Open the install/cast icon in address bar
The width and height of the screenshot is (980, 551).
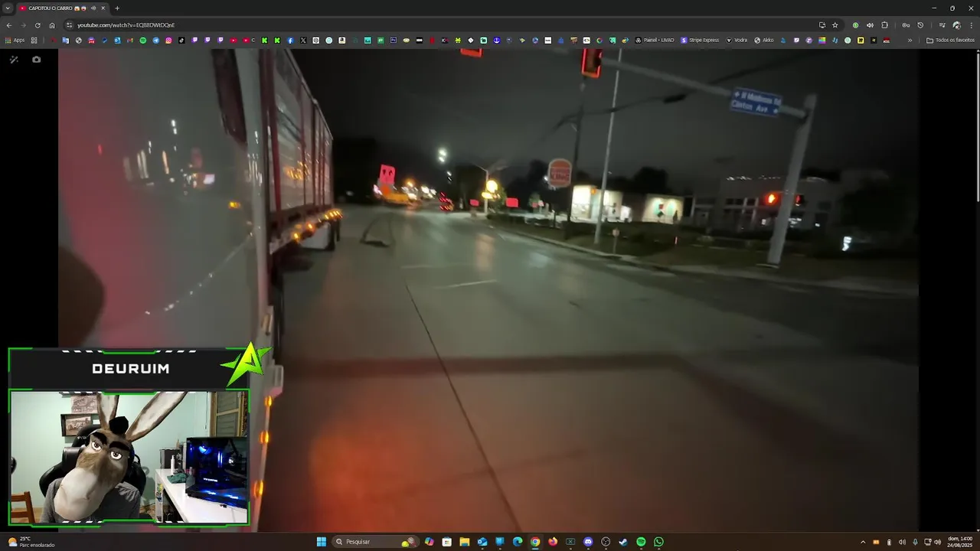coord(822,25)
